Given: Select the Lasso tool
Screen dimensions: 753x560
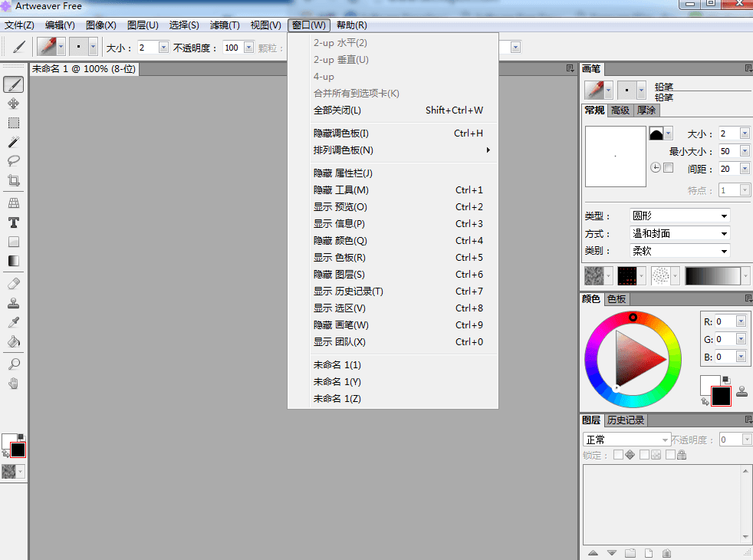Looking at the screenshot, I should pyautogui.click(x=14, y=161).
